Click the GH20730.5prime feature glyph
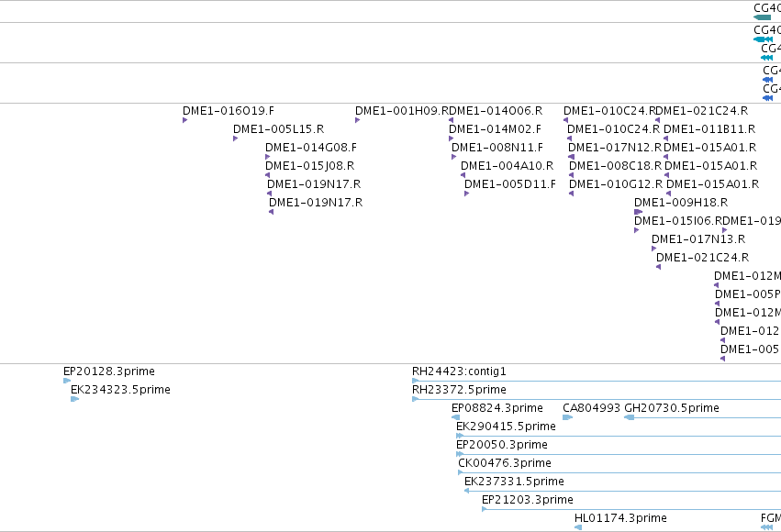781x532 pixels. click(702, 417)
